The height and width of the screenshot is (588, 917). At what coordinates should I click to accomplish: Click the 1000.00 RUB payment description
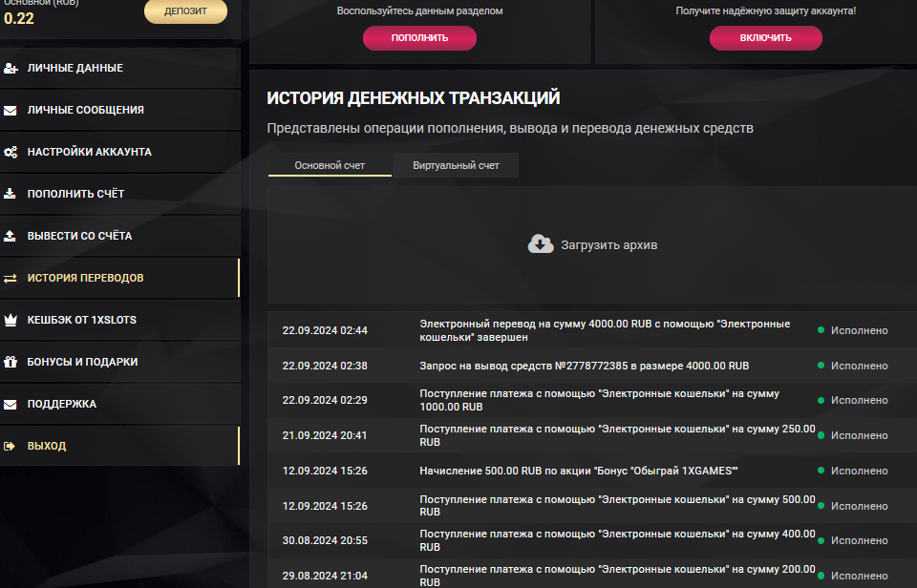pos(600,400)
